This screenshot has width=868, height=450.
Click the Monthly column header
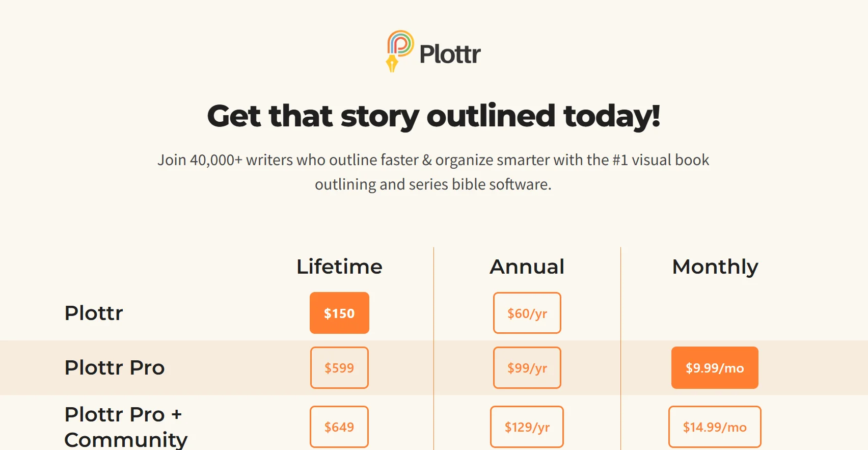click(715, 266)
